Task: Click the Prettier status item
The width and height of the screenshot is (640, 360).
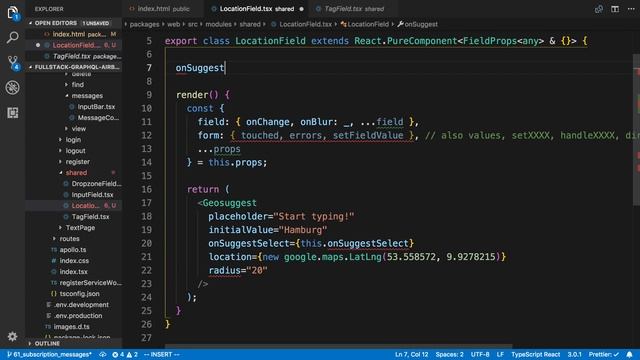Action: (x=604, y=355)
